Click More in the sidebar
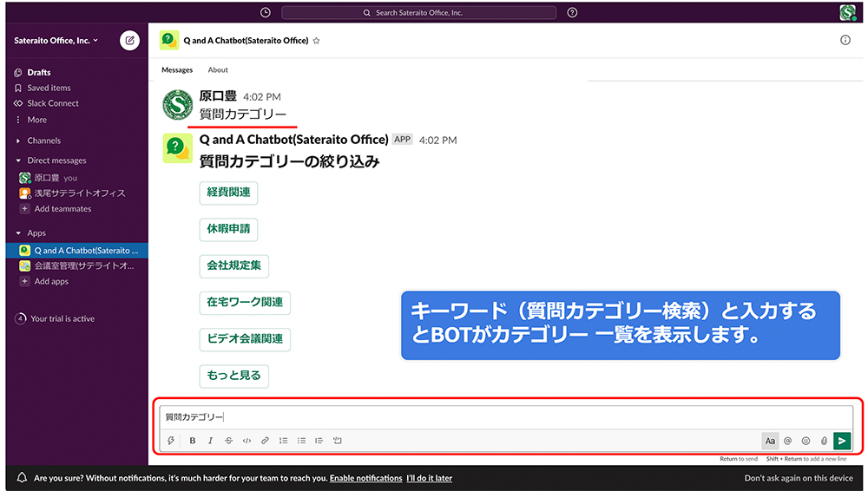868x491 pixels. 37,120
